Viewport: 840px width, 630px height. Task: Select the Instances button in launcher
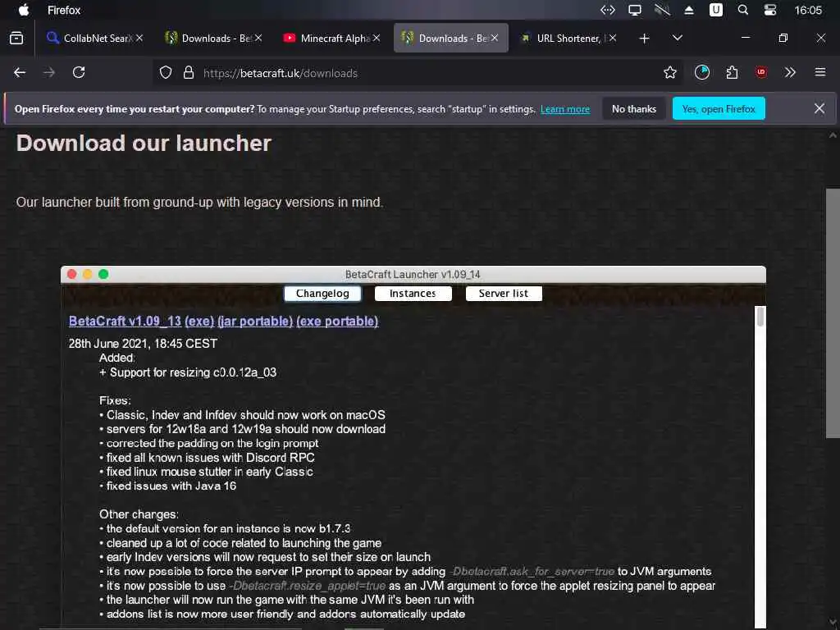(x=413, y=294)
